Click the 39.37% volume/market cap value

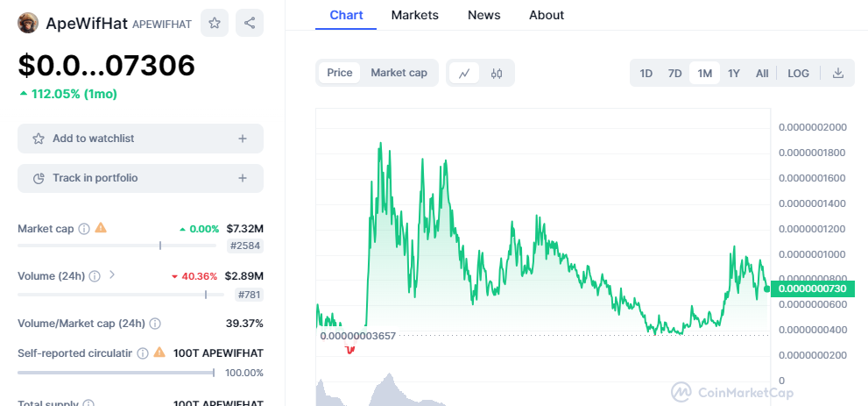pos(244,324)
